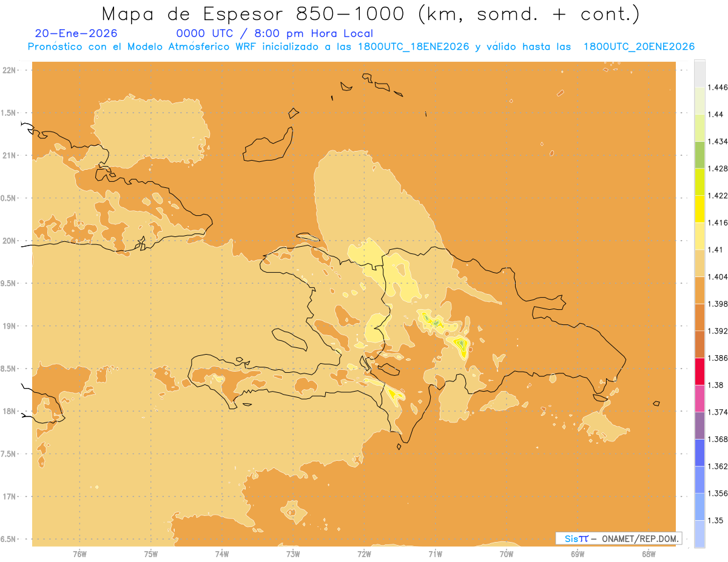This screenshot has height=562, width=728.
Task: Select the date label "20-Ene-2026"
Action: pos(76,33)
